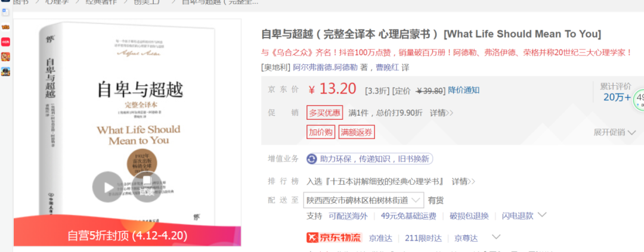Click the red square icon in left sidebar
The height and width of the screenshot is (252, 644).
(x=6, y=42)
